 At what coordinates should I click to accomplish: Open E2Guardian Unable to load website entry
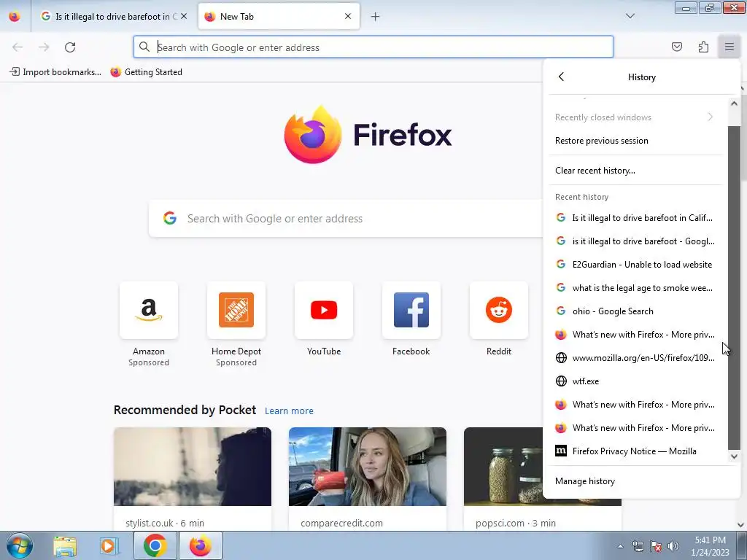[635, 264]
